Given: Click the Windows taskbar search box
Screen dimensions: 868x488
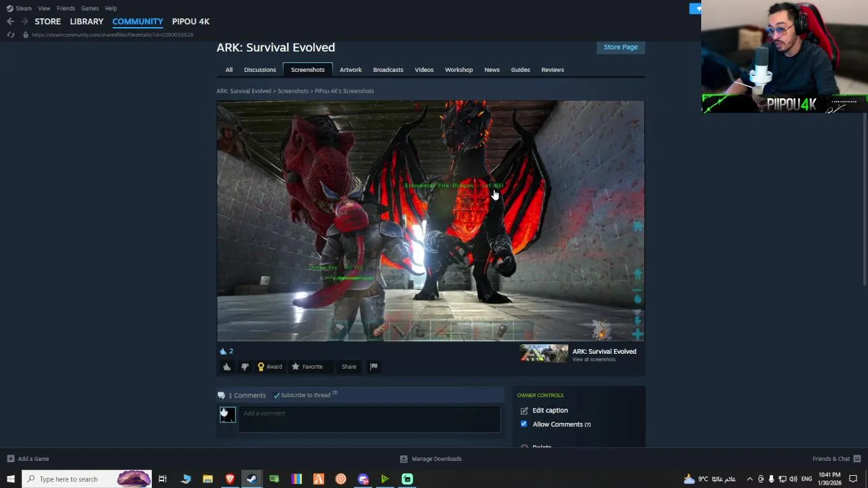Looking at the screenshot, I should coord(87,479).
